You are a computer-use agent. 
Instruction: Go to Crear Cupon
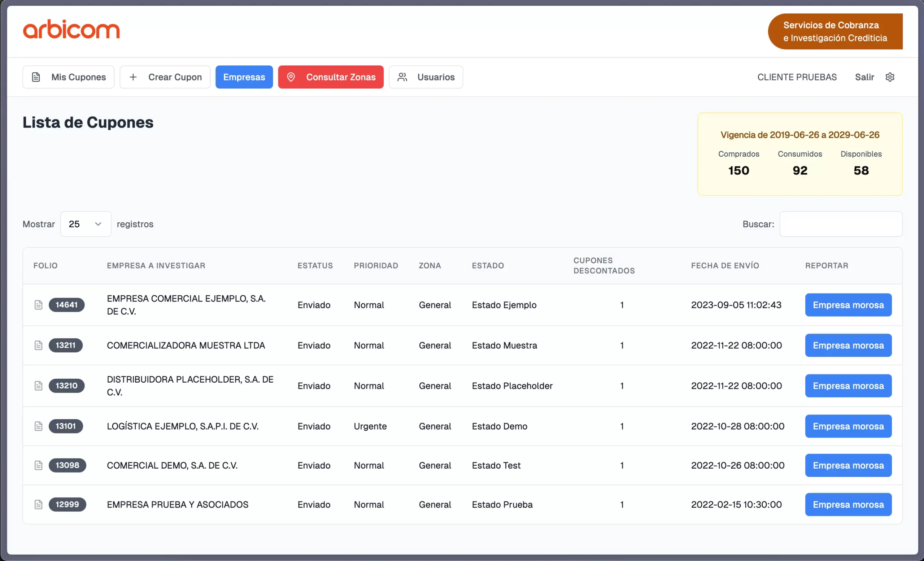pos(165,77)
